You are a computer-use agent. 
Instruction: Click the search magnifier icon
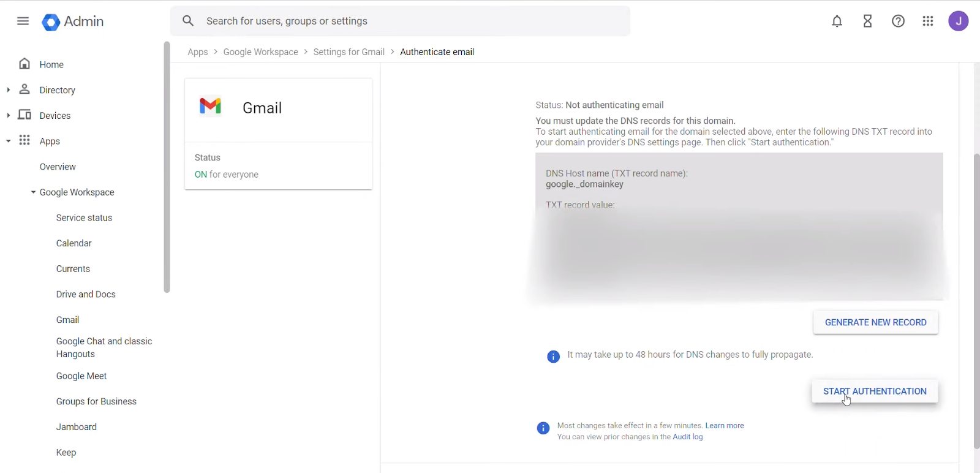pyautogui.click(x=188, y=21)
